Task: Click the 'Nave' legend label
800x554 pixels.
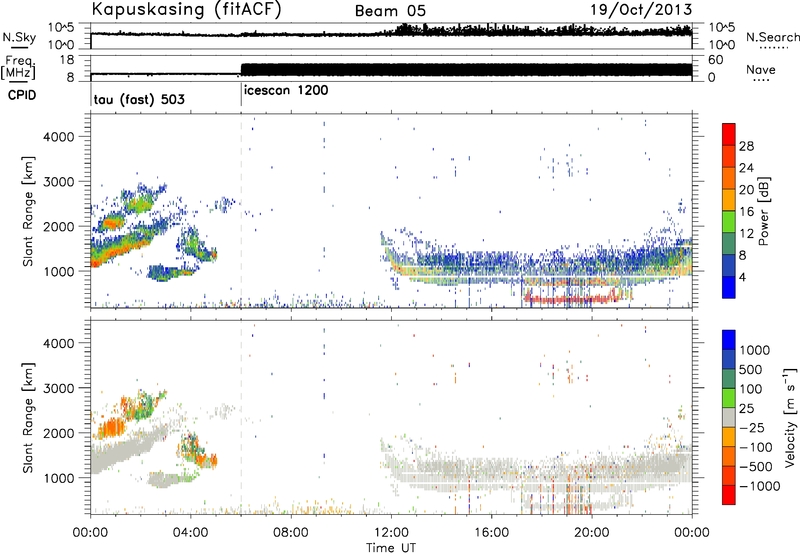Action: click(x=761, y=69)
